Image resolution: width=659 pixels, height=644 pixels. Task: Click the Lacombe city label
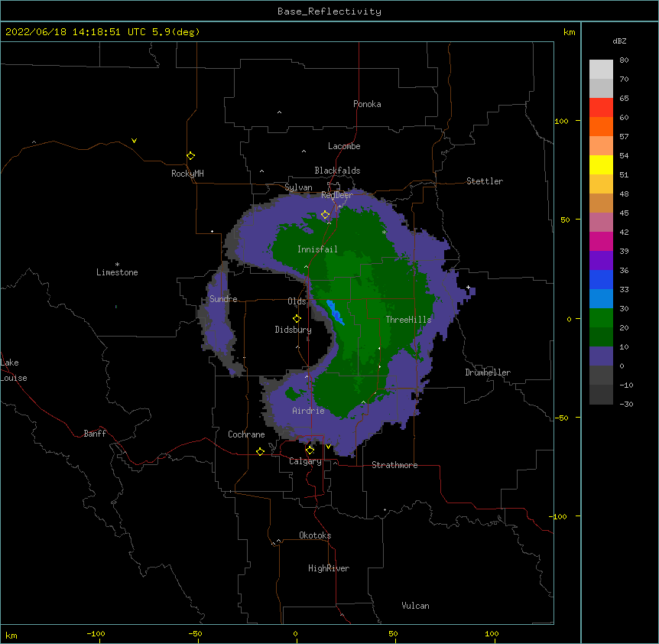pyautogui.click(x=344, y=146)
